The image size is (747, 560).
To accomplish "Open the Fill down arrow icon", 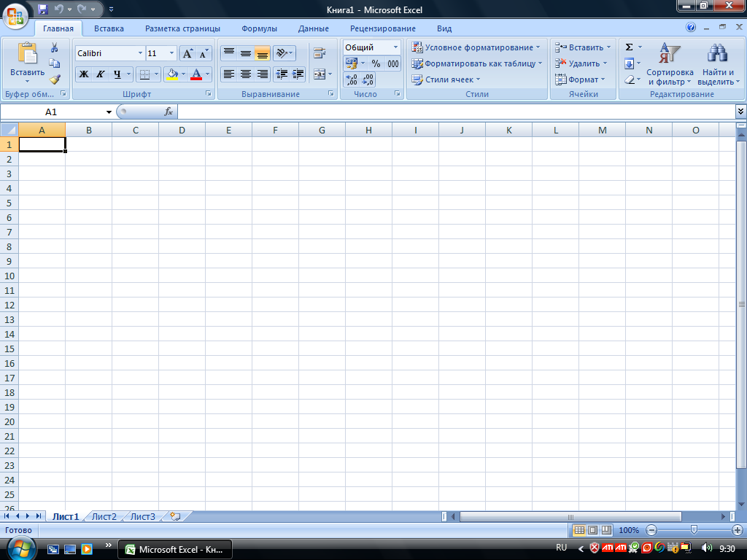I will [630, 63].
